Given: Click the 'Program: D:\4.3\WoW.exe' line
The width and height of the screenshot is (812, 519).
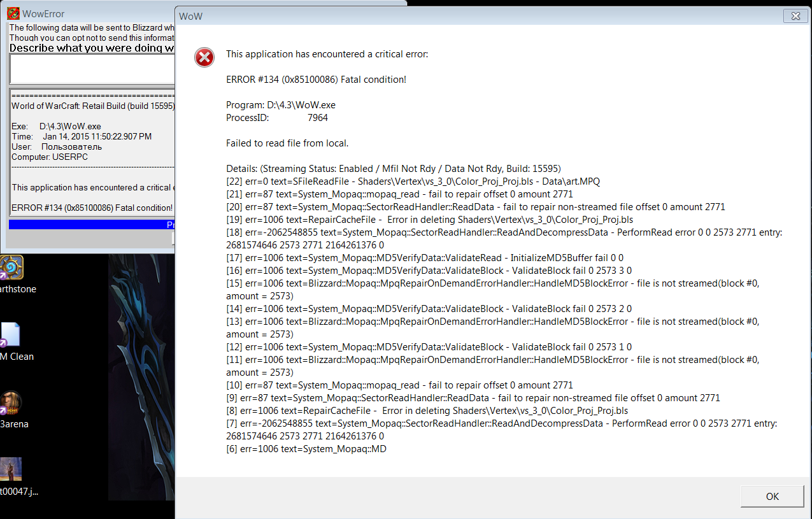Looking at the screenshot, I should [x=281, y=105].
